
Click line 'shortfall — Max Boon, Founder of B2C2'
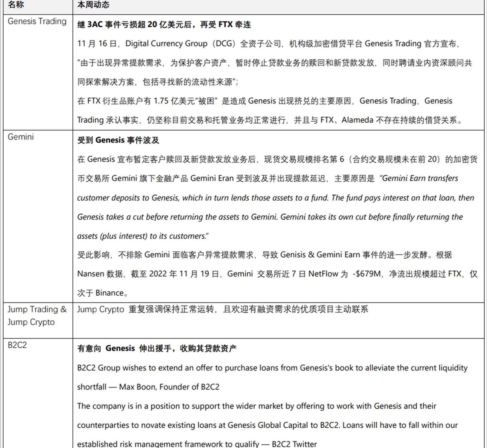click(x=148, y=387)
